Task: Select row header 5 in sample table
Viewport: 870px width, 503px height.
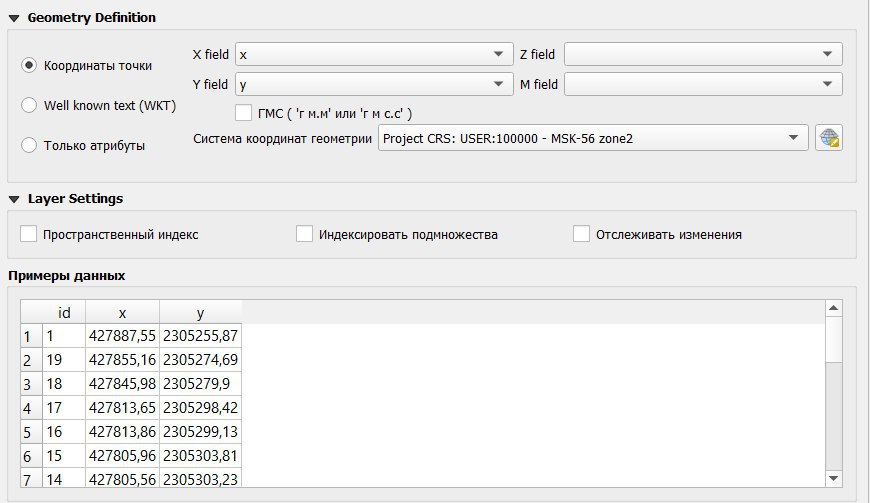Action: (32, 432)
